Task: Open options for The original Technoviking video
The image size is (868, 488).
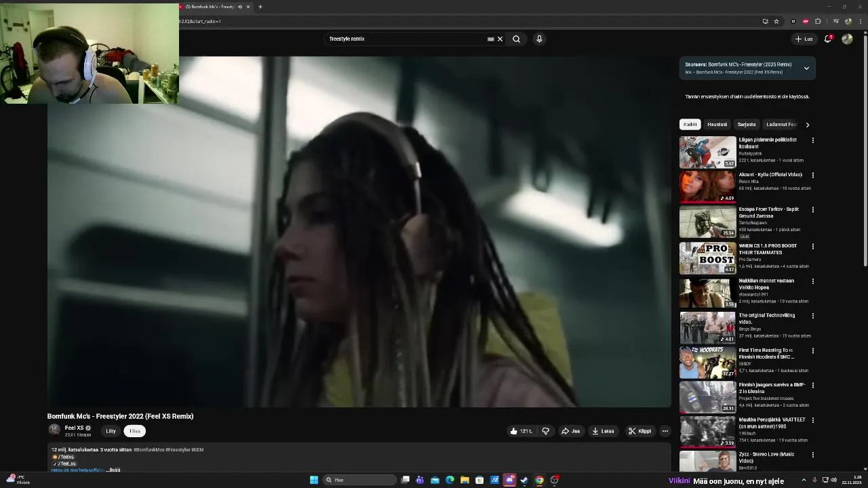Action: point(812,316)
